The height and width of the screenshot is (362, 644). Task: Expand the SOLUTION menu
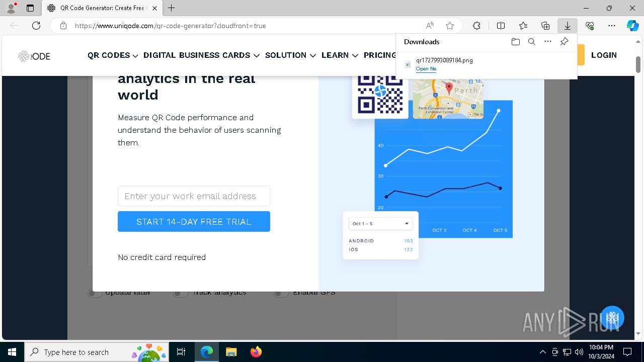click(x=290, y=55)
